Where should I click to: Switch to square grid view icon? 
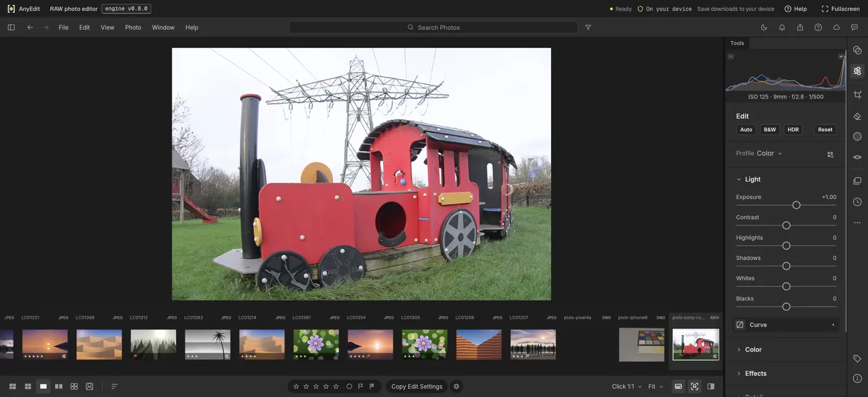[x=28, y=386]
